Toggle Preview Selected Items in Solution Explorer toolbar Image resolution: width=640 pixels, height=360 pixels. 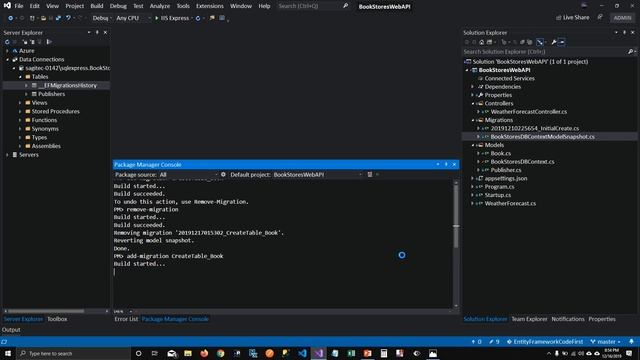pos(562,42)
